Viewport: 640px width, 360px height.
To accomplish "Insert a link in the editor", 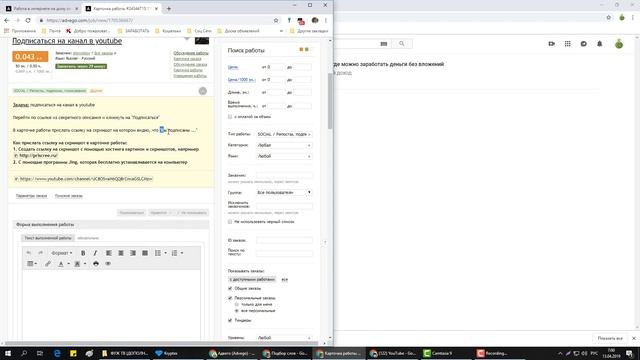I will tap(48, 264).
